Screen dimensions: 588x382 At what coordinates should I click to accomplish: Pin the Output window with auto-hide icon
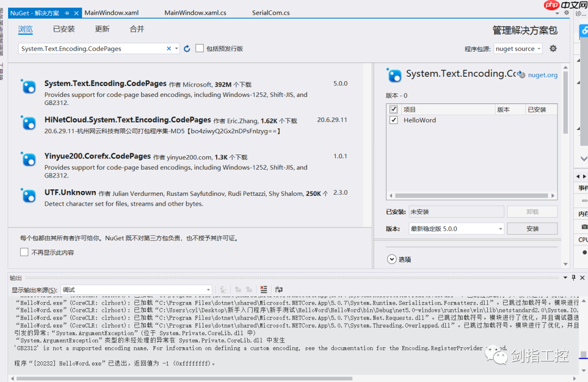point(573,278)
